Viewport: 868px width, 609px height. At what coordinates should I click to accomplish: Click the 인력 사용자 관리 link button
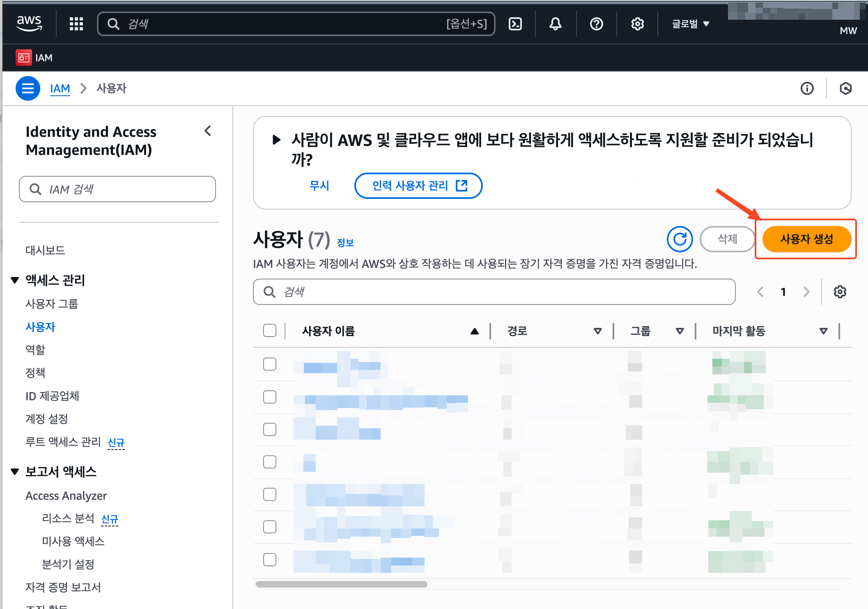(x=418, y=186)
